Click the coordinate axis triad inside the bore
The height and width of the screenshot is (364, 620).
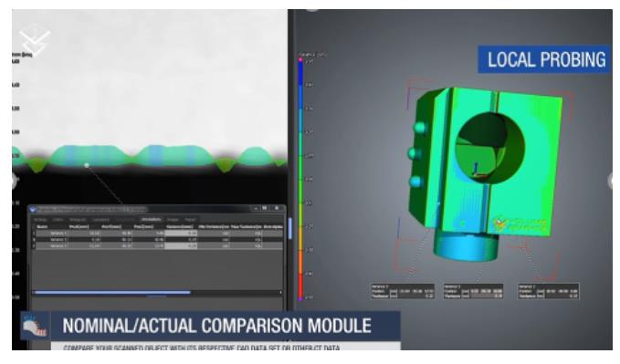(x=478, y=171)
